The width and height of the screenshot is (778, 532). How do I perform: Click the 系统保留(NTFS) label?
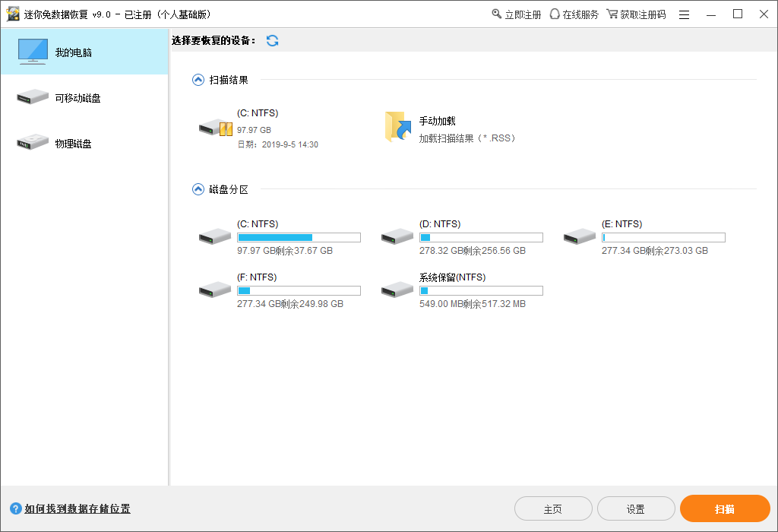[453, 277]
